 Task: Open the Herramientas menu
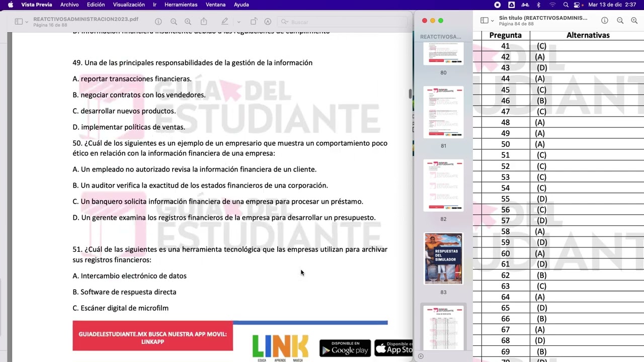click(x=181, y=5)
